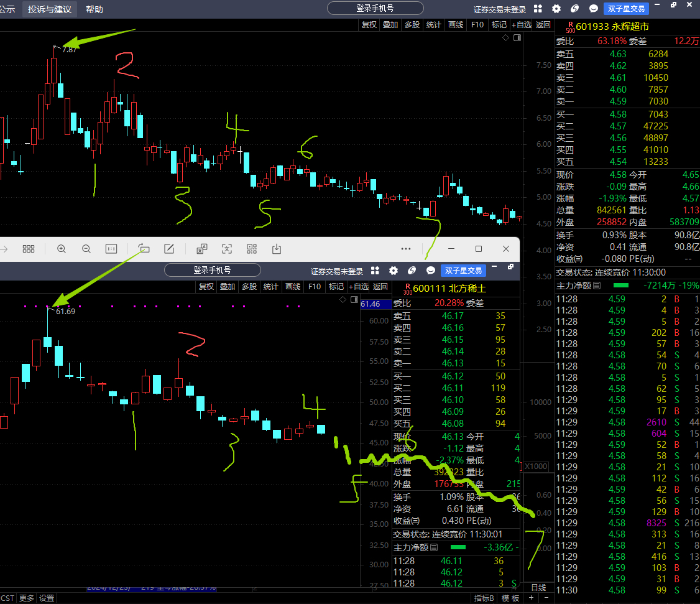This screenshot has height=604, width=700.
Task: Open the edit pencil tool in viewer
Action: pos(169,249)
